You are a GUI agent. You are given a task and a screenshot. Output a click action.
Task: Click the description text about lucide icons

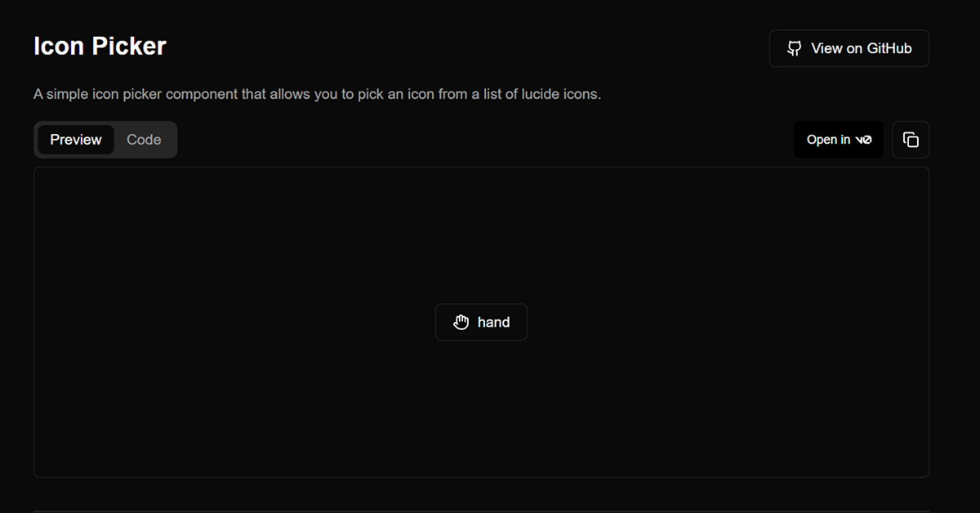(317, 94)
